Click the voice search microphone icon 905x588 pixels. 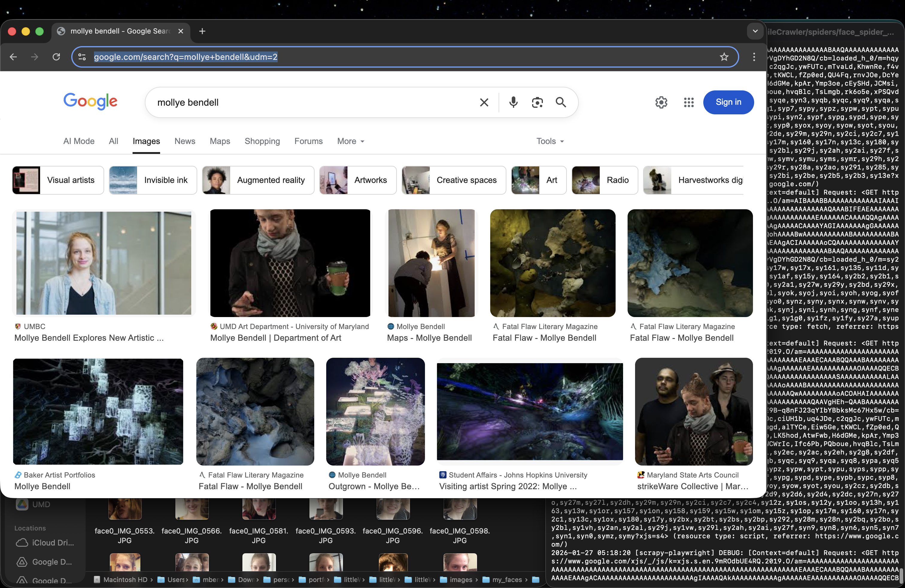click(513, 102)
